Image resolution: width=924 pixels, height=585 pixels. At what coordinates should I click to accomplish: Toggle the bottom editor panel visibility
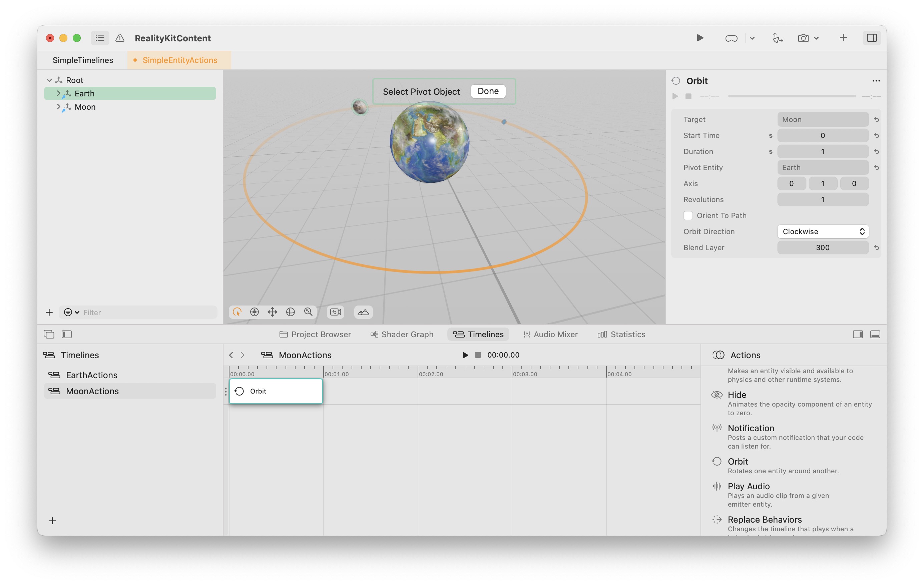(x=875, y=334)
